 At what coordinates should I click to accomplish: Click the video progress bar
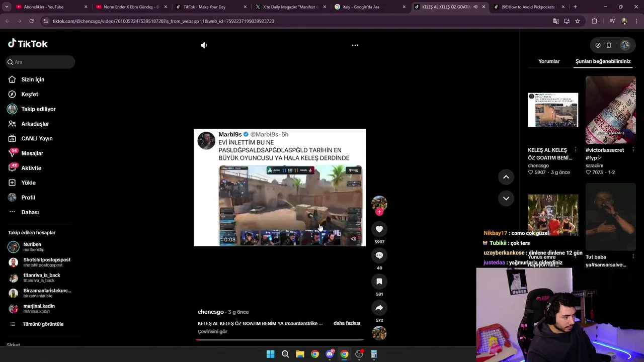tap(280, 339)
